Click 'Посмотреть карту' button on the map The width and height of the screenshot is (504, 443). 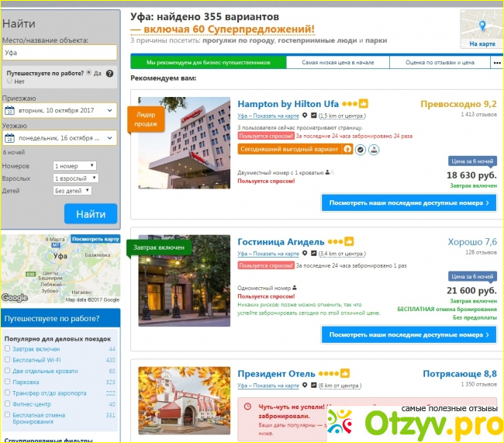coord(95,239)
